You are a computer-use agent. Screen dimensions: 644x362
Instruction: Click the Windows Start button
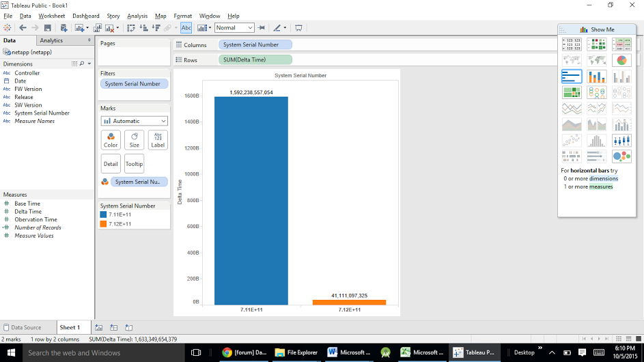click(x=11, y=352)
